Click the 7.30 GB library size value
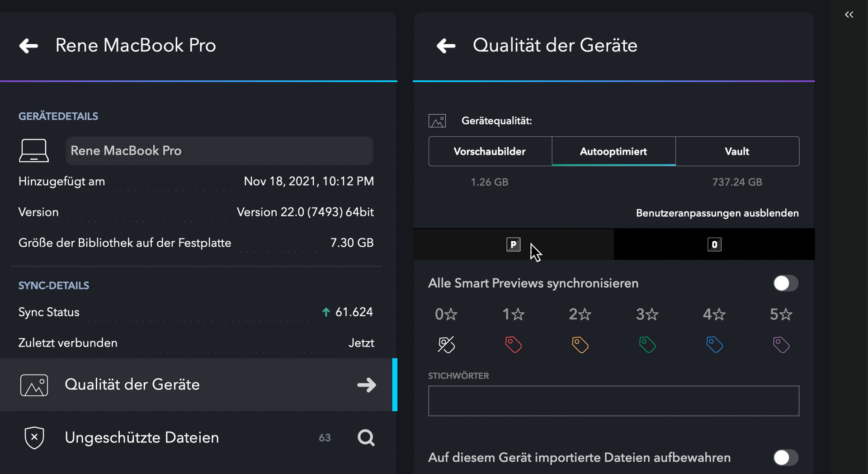Viewport: 868px width, 474px height. pyautogui.click(x=352, y=243)
